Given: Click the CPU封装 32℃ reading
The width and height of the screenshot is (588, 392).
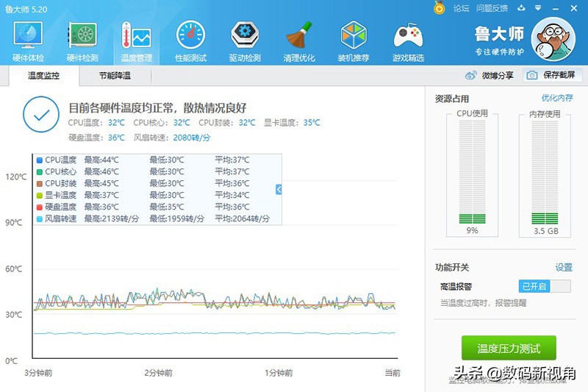Looking at the screenshot, I should click(227, 123).
